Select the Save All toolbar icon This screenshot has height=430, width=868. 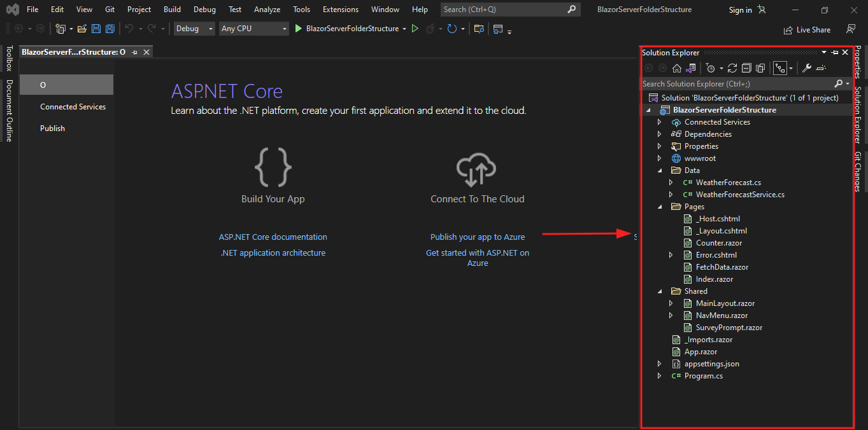coord(110,29)
